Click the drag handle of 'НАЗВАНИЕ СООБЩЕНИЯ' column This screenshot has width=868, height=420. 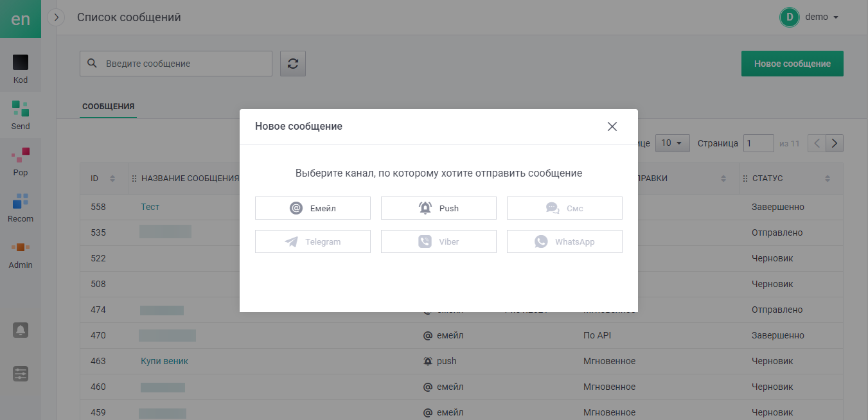coord(134,179)
